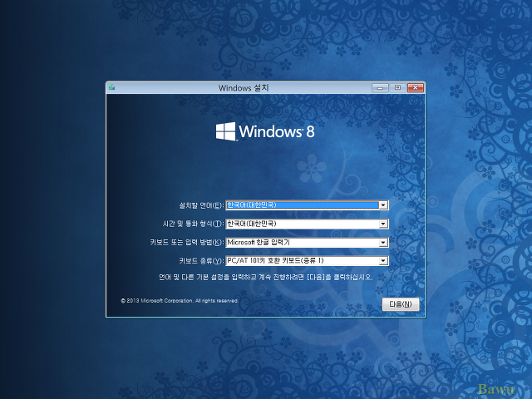This screenshot has width=532, height=399.
Task: Open the 키보드 종류 dropdown arrow
Action: [x=383, y=260]
